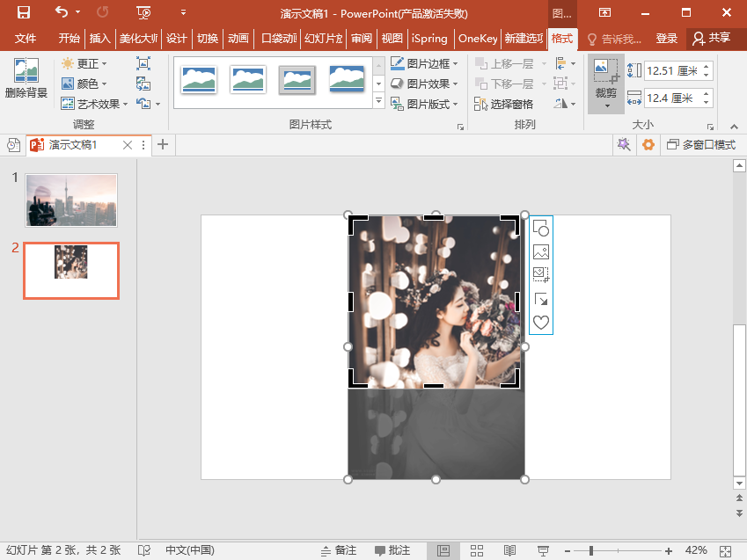Screen dimensions: 747x560
Task: Click the Undo arrow in quick access toolbar
Action: (x=61, y=12)
